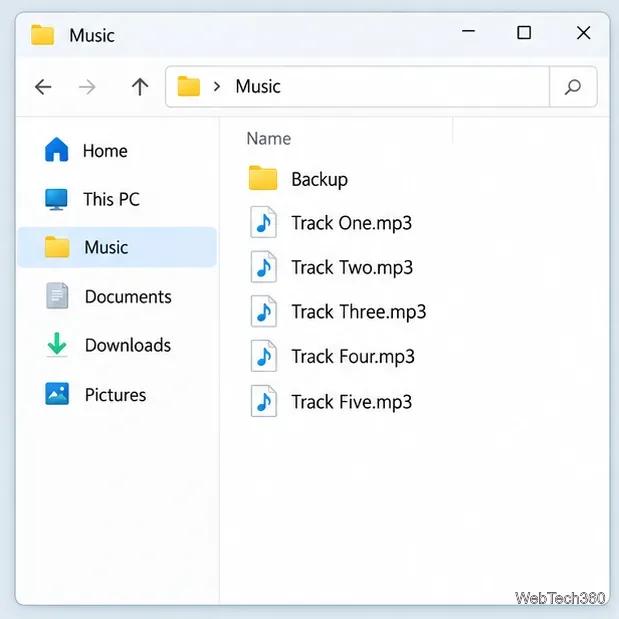This screenshot has width=619, height=619.
Task: Click the Music folder icon in sidebar
Action: tap(57, 247)
